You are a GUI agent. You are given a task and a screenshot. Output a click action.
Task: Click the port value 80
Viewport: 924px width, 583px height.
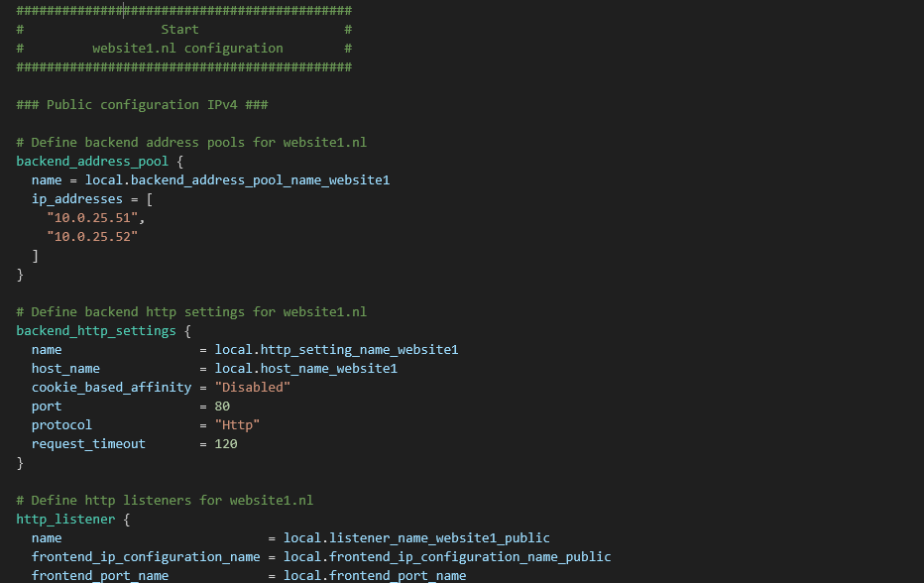click(x=222, y=406)
